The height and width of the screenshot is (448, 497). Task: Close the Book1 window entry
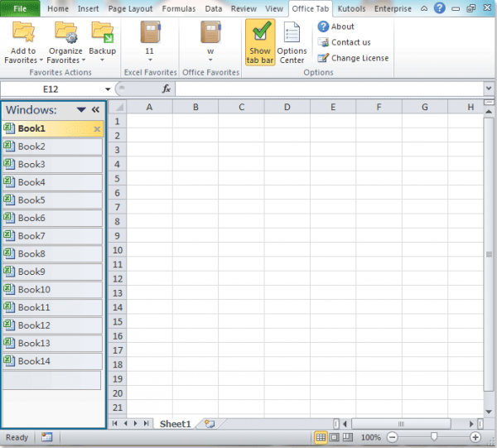tap(97, 129)
